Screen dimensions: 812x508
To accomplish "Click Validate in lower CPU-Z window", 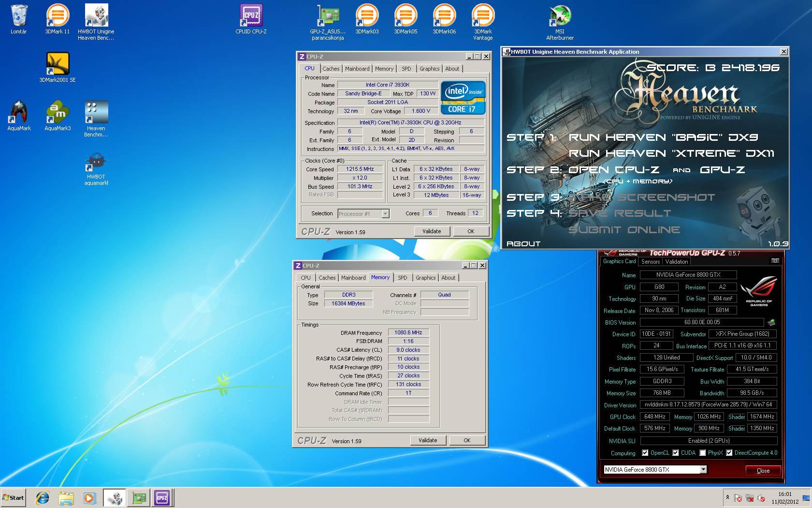I will tap(428, 440).
